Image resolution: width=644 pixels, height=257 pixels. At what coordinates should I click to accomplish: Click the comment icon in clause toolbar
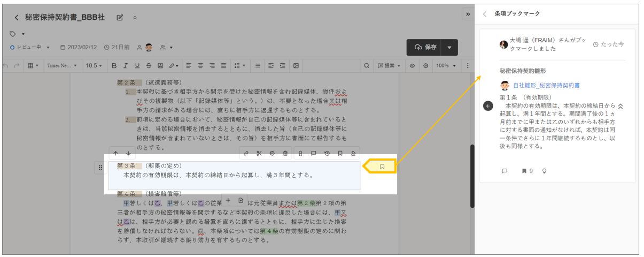(313, 154)
